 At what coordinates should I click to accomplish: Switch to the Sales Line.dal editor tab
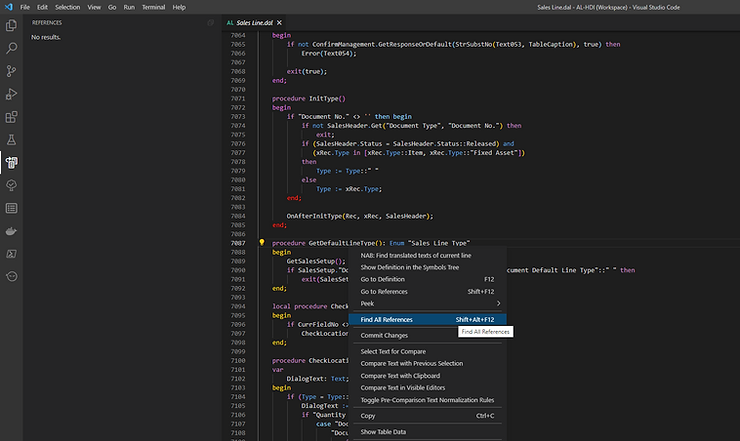pos(255,21)
